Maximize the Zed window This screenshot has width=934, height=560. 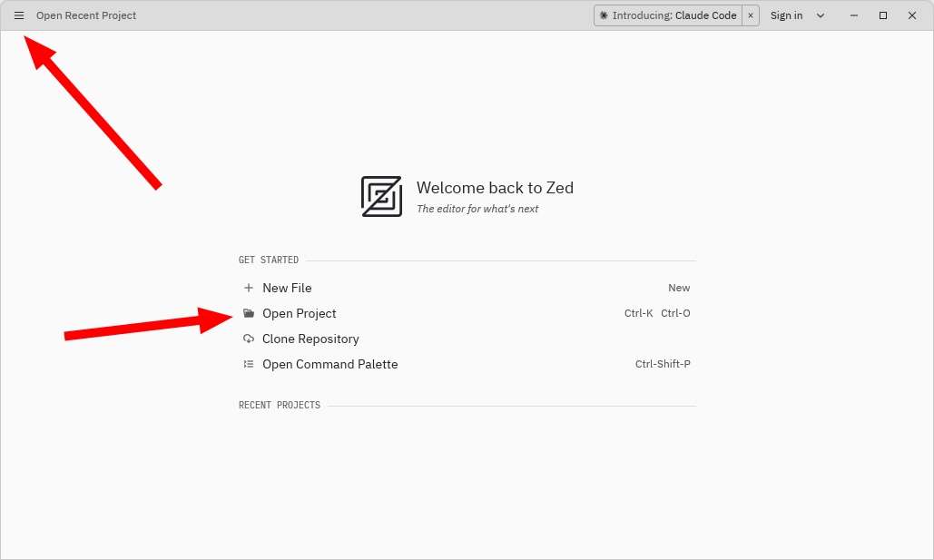882,15
